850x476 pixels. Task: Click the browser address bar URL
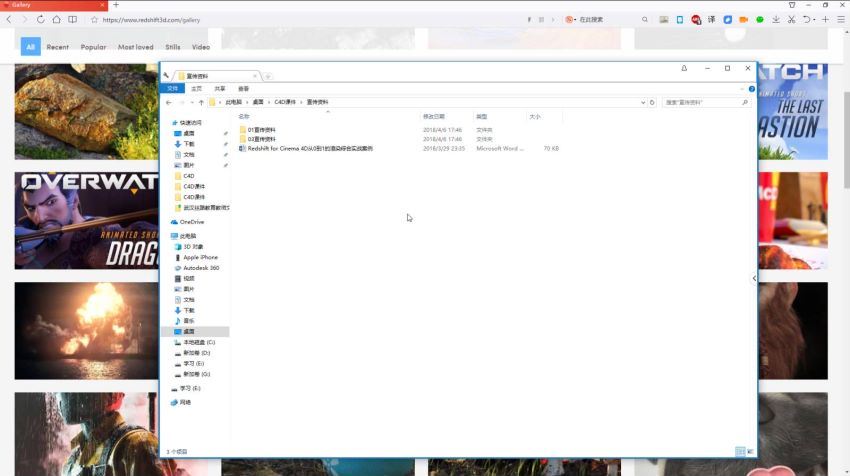[x=151, y=20]
